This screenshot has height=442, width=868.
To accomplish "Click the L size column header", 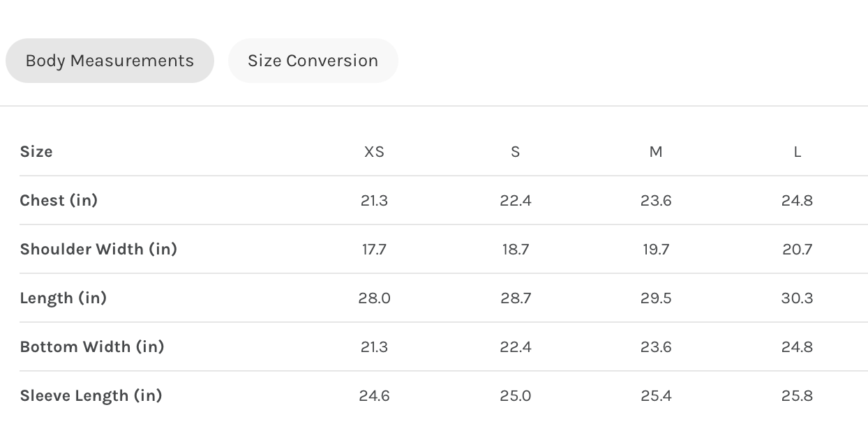I will click(797, 152).
